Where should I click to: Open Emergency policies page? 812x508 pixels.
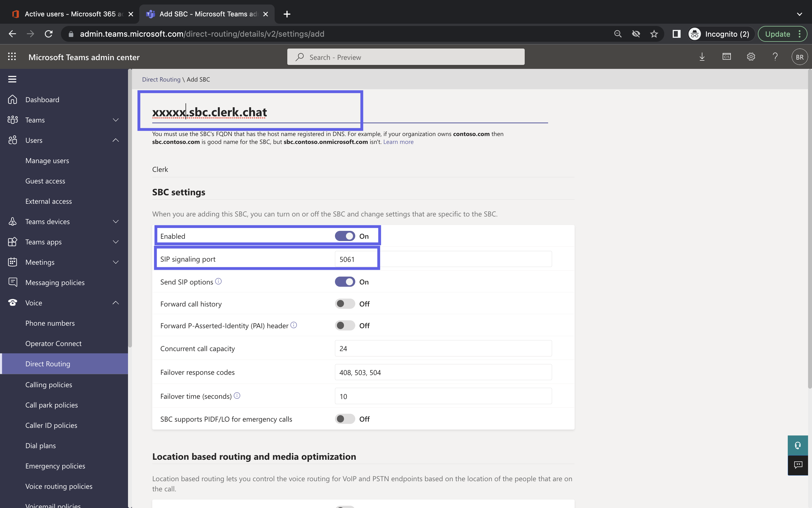pyautogui.click(x=55, y=466)
